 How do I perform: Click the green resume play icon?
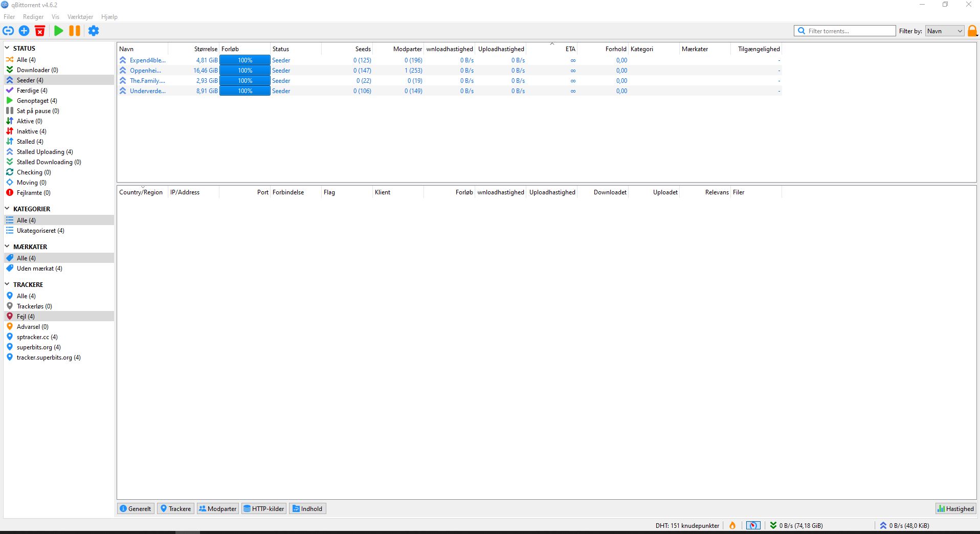point(58,31)
